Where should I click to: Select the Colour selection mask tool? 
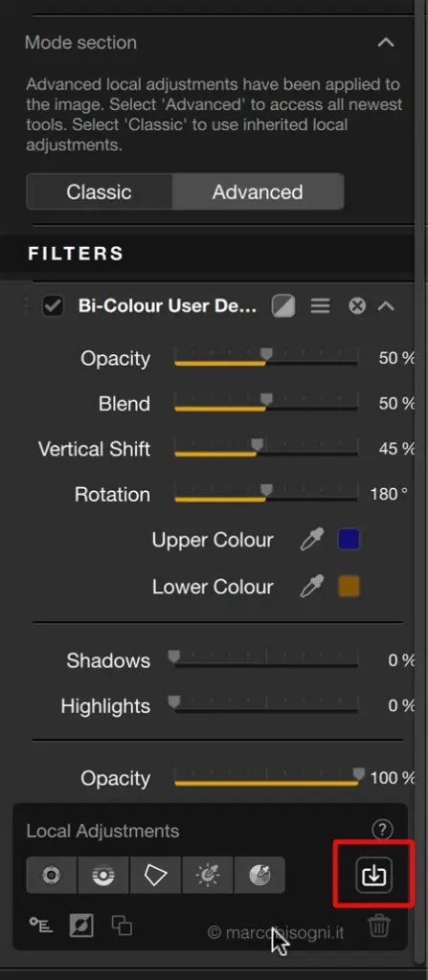tap(259, 875)
